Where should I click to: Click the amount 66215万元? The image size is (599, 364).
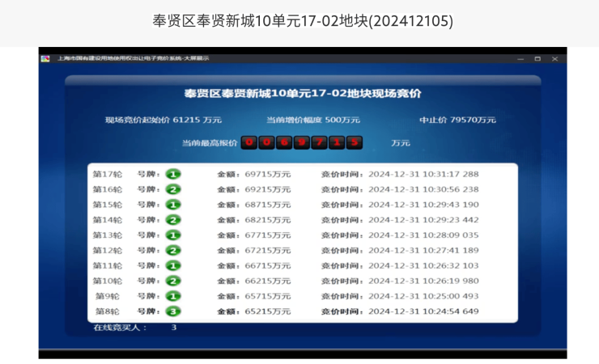(268, 281)
